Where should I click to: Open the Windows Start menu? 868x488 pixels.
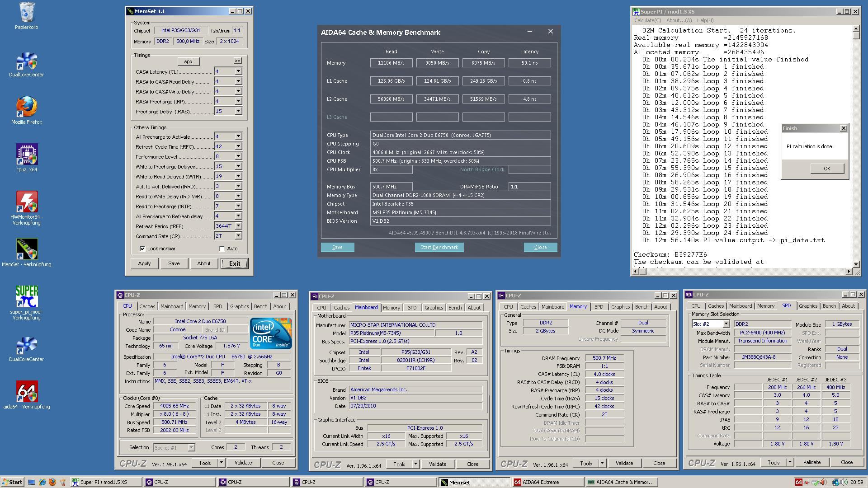coord(12,482)
